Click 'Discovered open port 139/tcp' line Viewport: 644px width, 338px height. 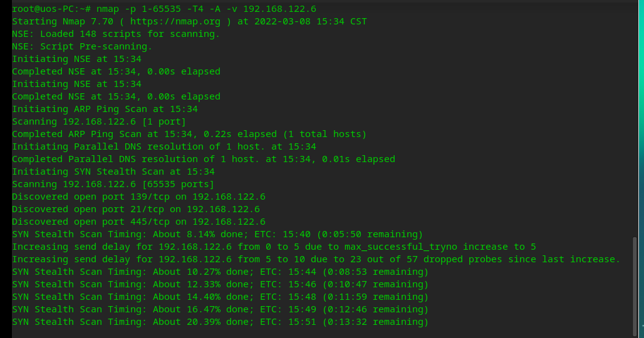coord(138,197)
